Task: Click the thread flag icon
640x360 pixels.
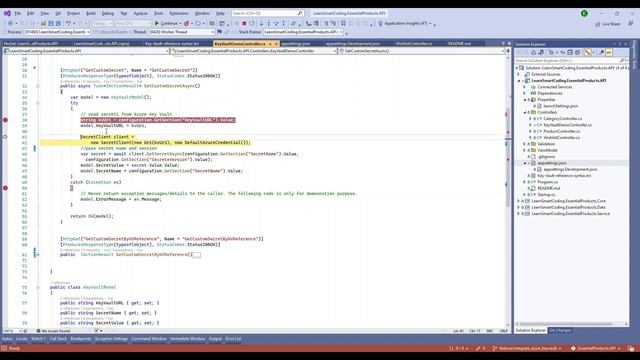Action: click(220, 32)
